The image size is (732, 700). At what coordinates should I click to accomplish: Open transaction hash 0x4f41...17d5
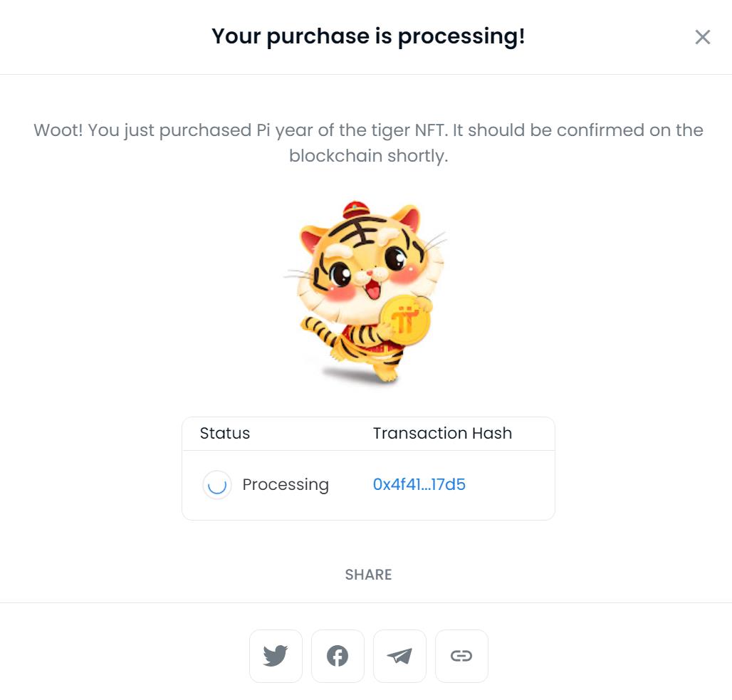[419, 484]
